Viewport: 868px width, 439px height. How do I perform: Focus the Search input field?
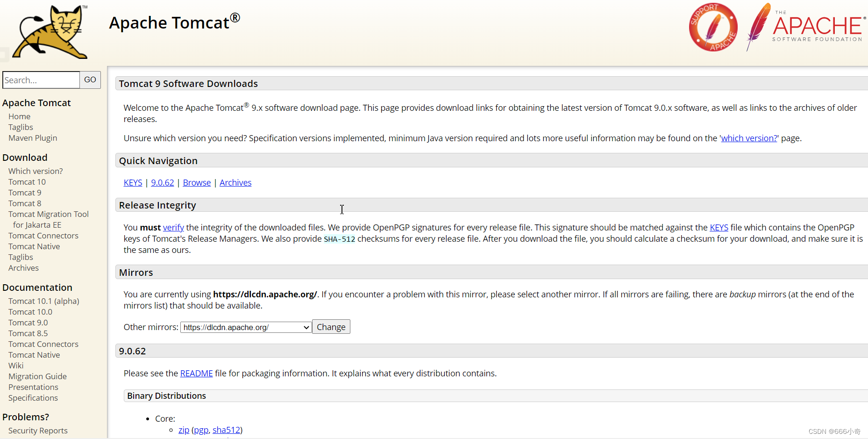(x=41, y=80)
